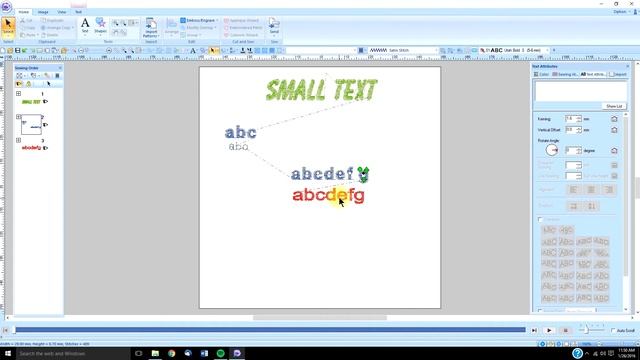Switch to the Text ribbon tab
Screen dimensions: 640x360
78,12
